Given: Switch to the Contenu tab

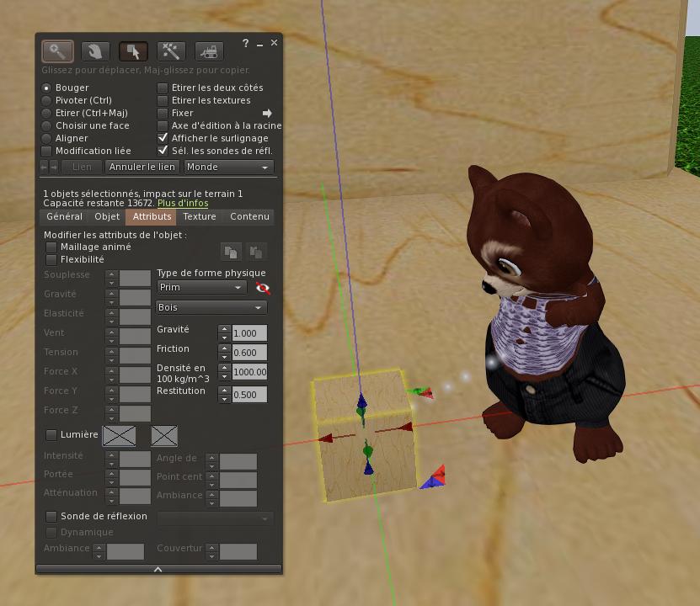Looking at the screenshot, I should click(x=249, y=216).
